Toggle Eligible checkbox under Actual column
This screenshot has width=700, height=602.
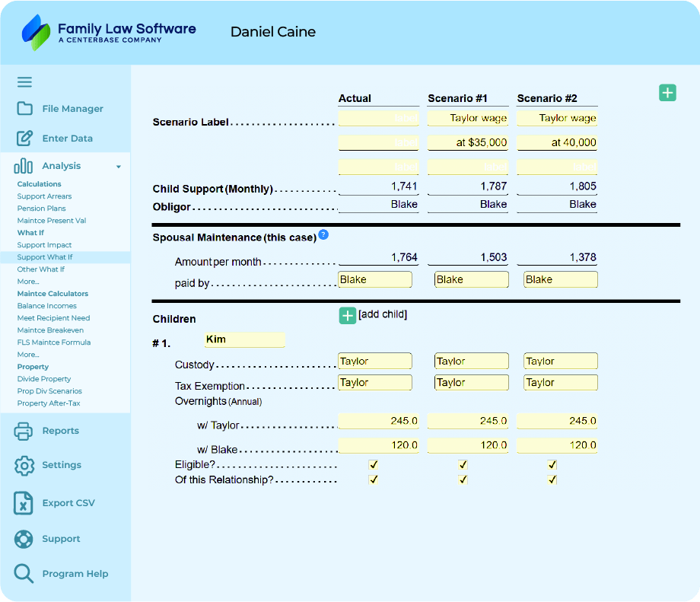374,464
